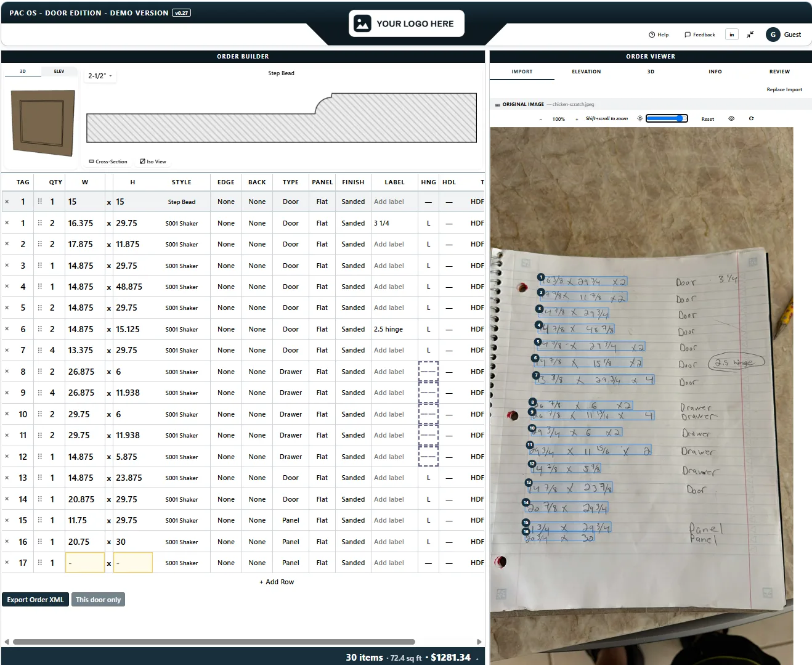Collapse the Original Image section
The image size is (812, 665).
498,105
